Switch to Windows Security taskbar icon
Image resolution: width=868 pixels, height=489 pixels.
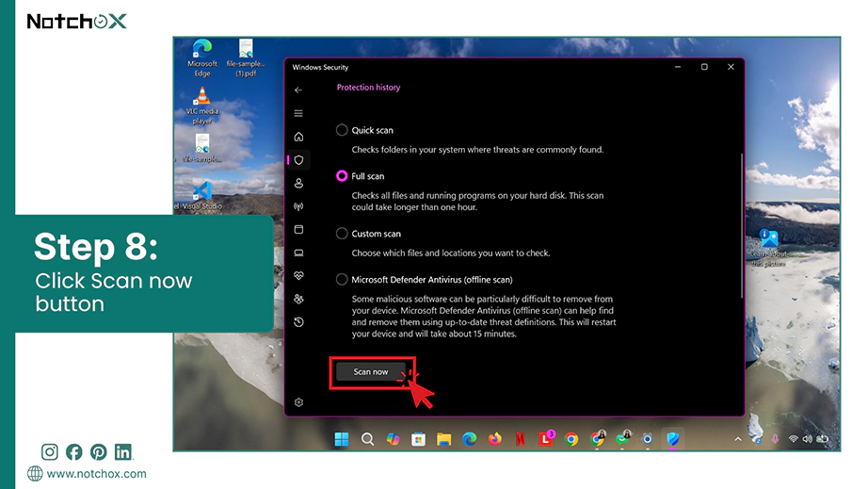673,439
